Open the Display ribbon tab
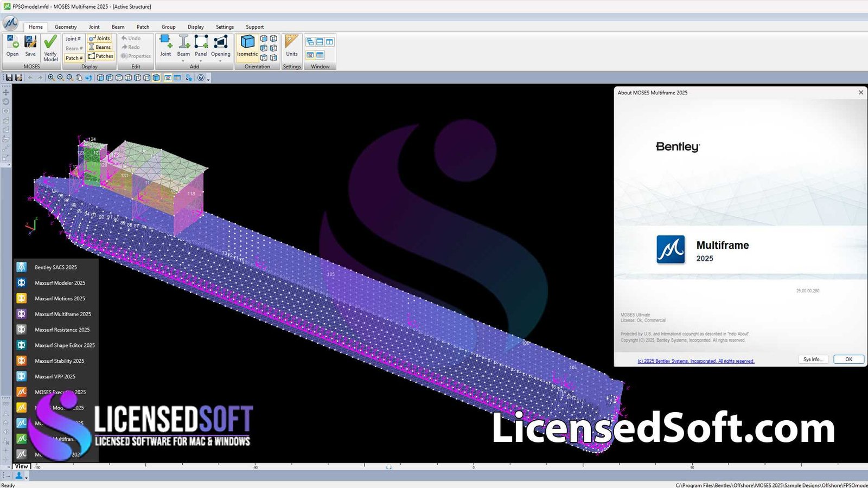 pyautogui.click(x=196, y=27)
